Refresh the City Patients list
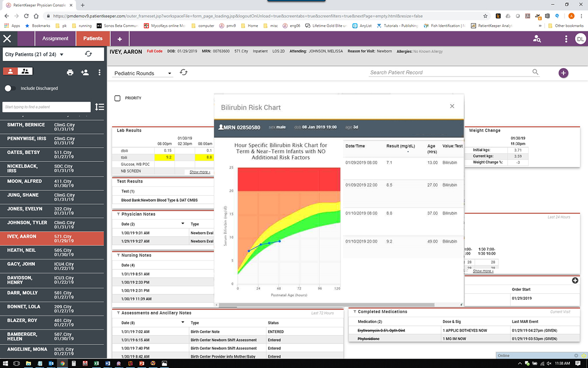The height and width of the screenshot is (368, 588). (x=88, y=54)
